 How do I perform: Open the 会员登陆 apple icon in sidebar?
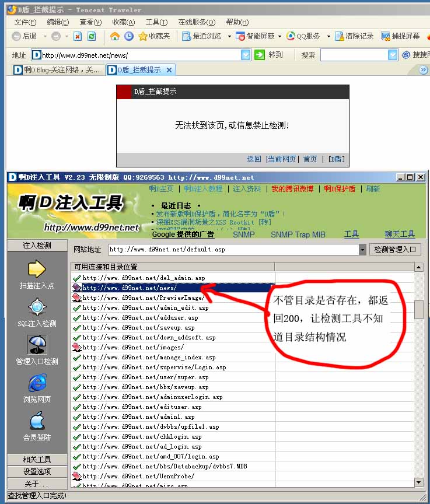click(x=37, y=421)
